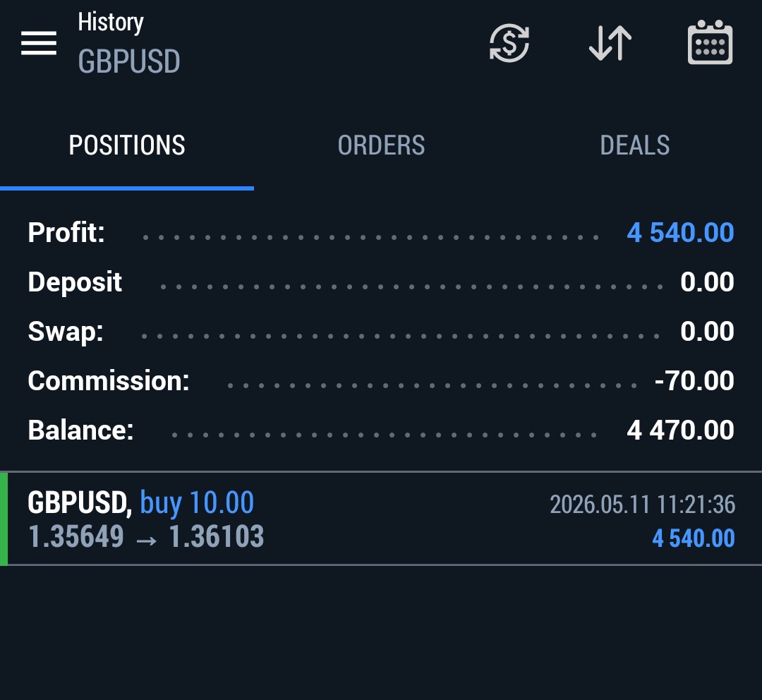Image resolution: width=762 pixels, height=700 pixels.
Task: Tap the dollar symbol filter icon
Action: (x=509, y=43)
